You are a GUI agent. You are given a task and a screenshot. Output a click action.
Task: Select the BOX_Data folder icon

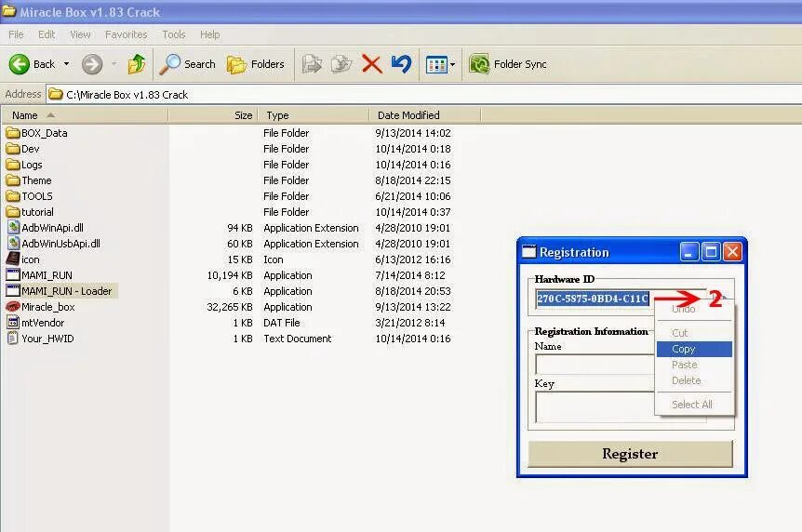(13, 133)
